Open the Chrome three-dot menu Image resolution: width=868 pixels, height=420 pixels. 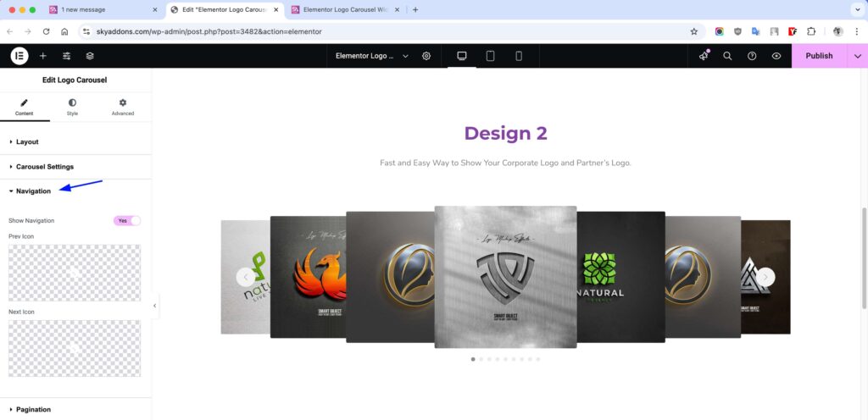pyautogui.click(x=856, y=31)
